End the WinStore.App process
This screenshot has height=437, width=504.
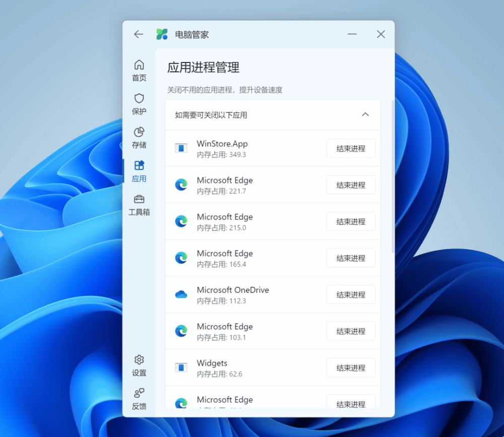(x=351, y=148)
